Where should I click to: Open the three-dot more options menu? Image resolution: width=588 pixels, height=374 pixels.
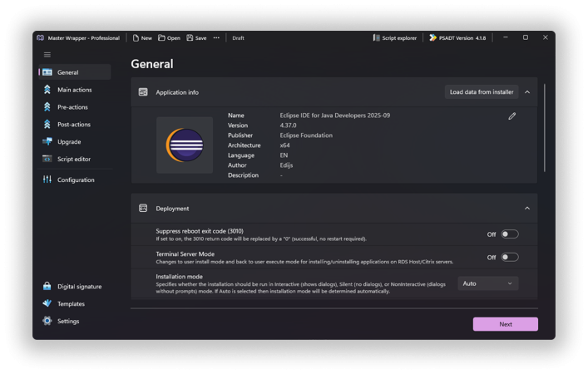[216, 38]
